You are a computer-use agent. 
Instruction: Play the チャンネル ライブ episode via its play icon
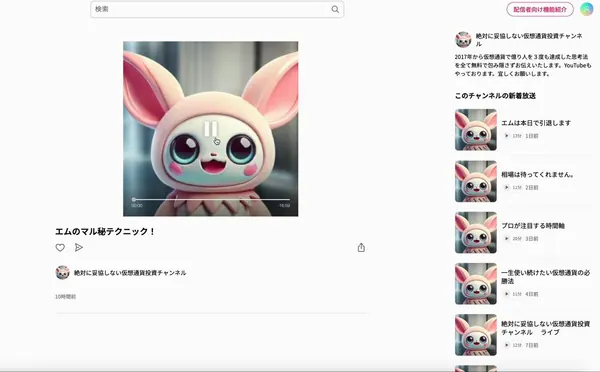point(507,345)
